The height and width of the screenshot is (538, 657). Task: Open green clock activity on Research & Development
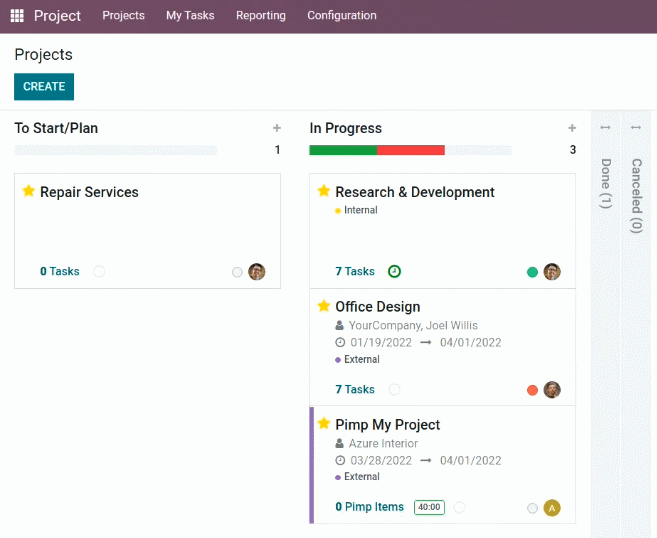pyautogui.click(x=394, y=272)
